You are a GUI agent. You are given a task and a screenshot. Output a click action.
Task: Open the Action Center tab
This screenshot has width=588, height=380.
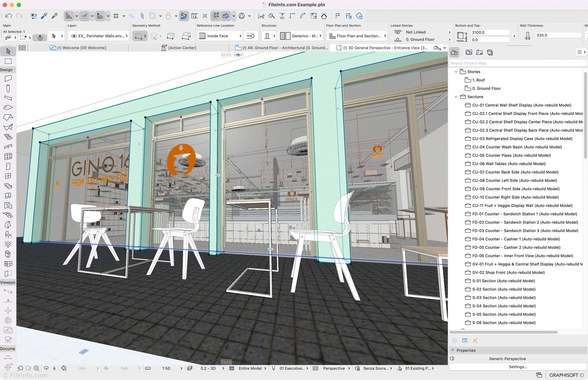(x=182, y=48)
